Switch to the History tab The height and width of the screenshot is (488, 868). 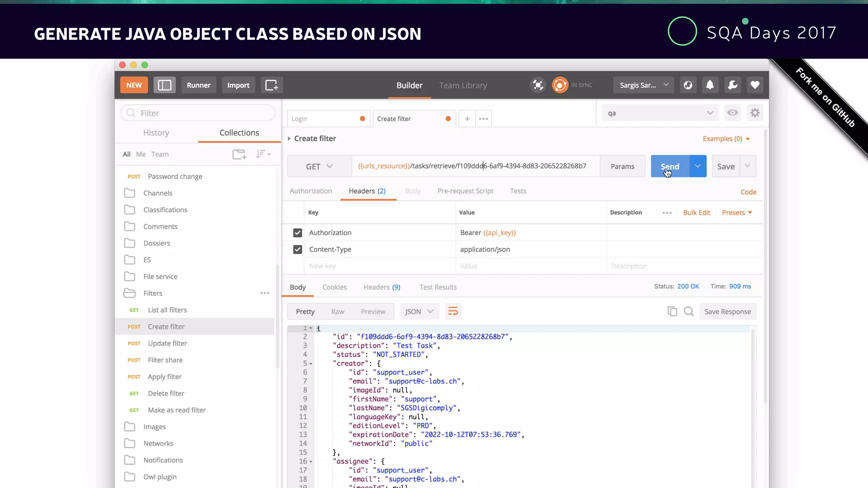156,133
